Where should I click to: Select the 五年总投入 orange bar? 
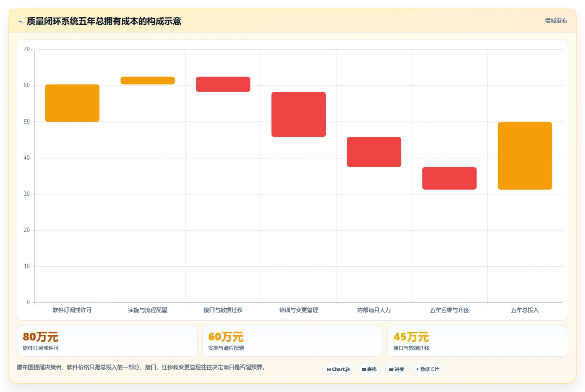tap(525, 156)
